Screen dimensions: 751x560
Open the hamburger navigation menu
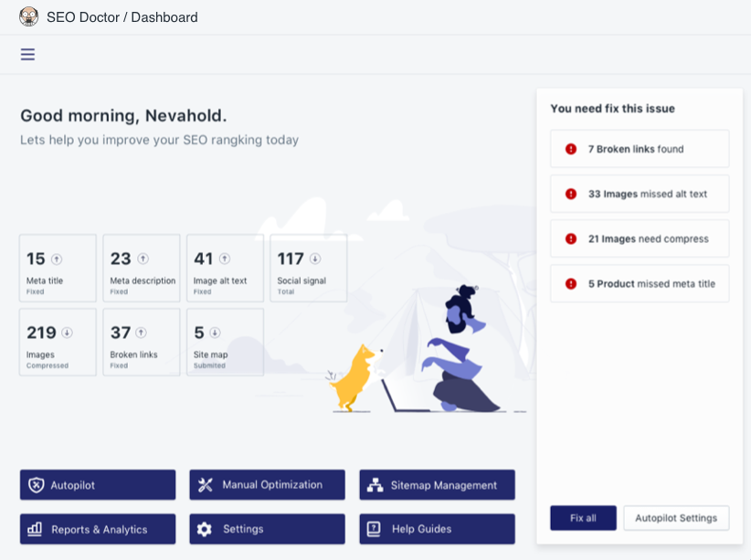point(27,55)
